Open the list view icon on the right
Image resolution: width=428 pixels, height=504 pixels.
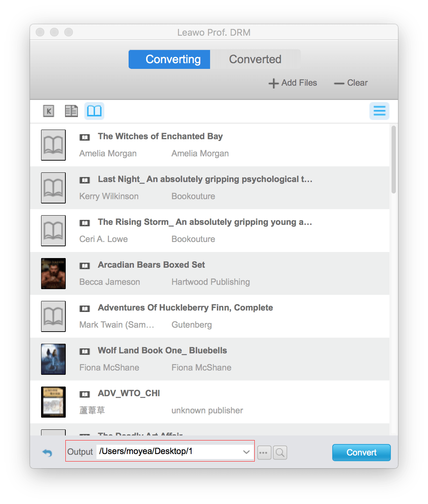(x=379, y=111)
